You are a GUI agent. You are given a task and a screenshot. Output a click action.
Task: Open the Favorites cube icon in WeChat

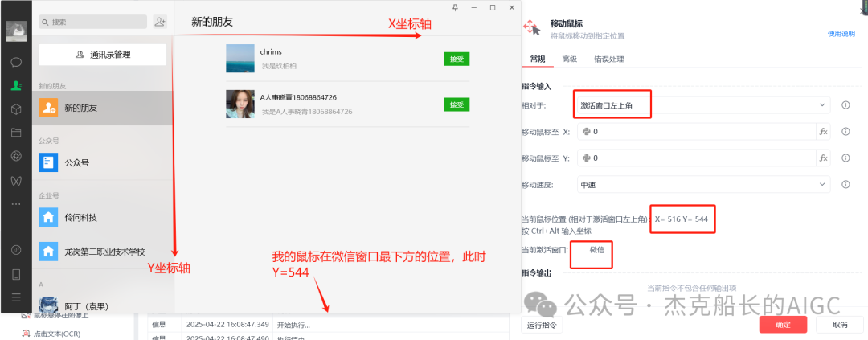[16, 109]
